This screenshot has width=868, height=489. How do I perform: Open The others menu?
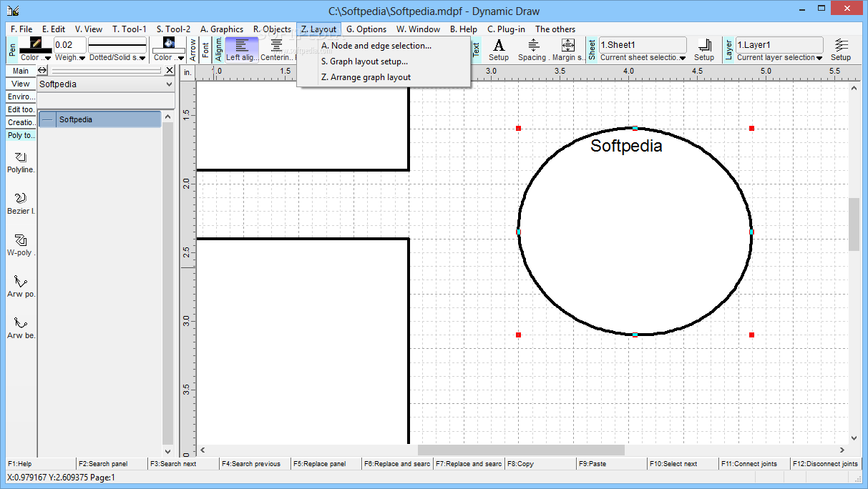tap(555, 29)
